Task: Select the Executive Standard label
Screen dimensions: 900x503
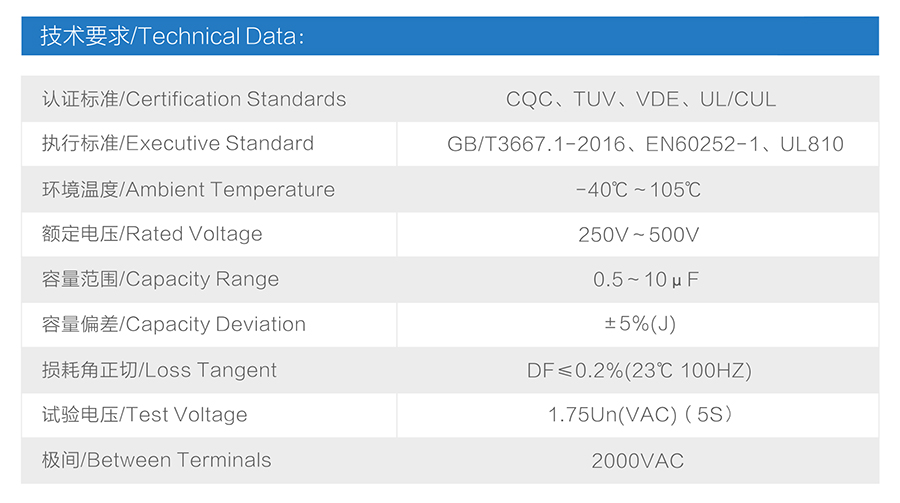Action: pyautogui.click(x=178, y=144)
